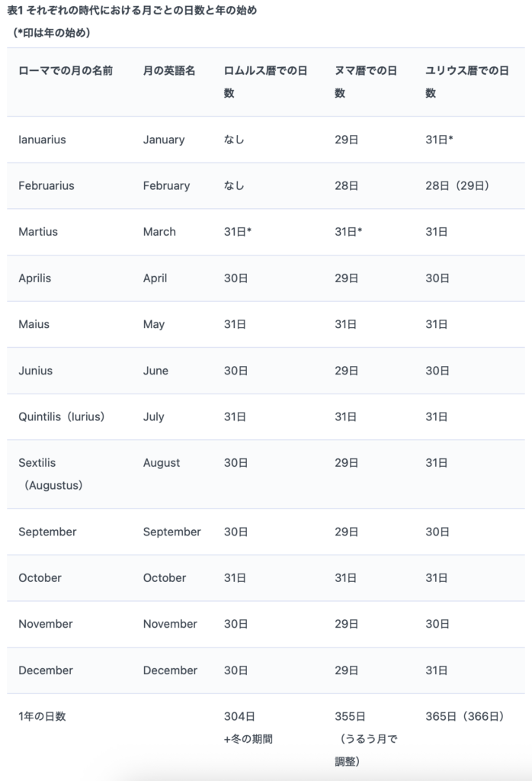Click the ヌマ暦での日数 column header
The height and width of the screenshot is (781, 532).
tap(366, 82)
